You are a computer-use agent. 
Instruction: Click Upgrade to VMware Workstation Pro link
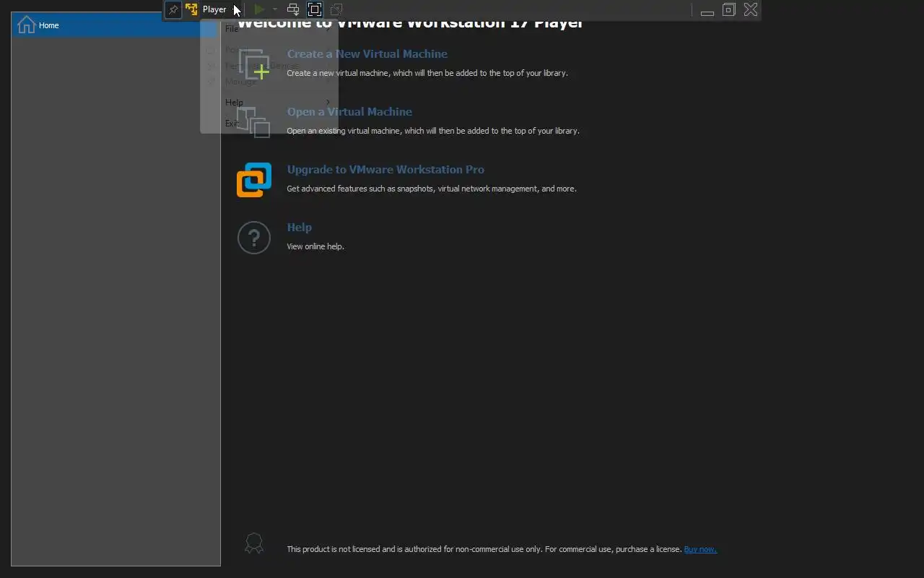pyautogui.click(x=385, y=170)
